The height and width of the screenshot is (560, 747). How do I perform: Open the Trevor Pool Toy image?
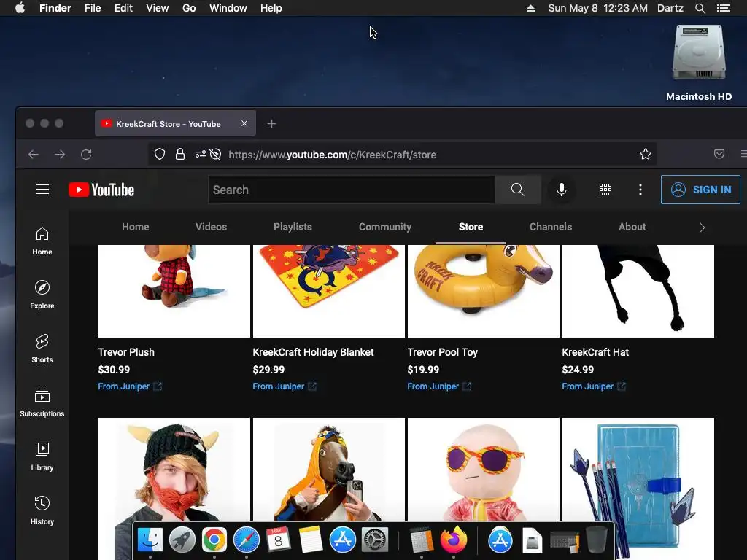(x=484, y=291)
